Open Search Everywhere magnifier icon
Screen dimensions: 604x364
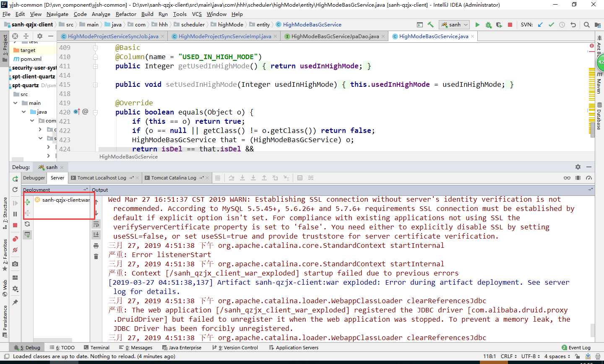coord(586,25)
